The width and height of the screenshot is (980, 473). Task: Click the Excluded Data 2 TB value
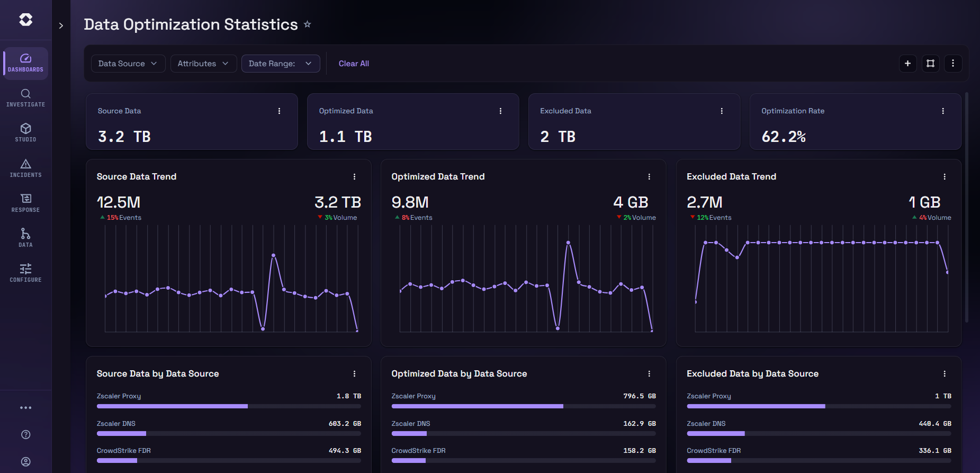[558, 137]
